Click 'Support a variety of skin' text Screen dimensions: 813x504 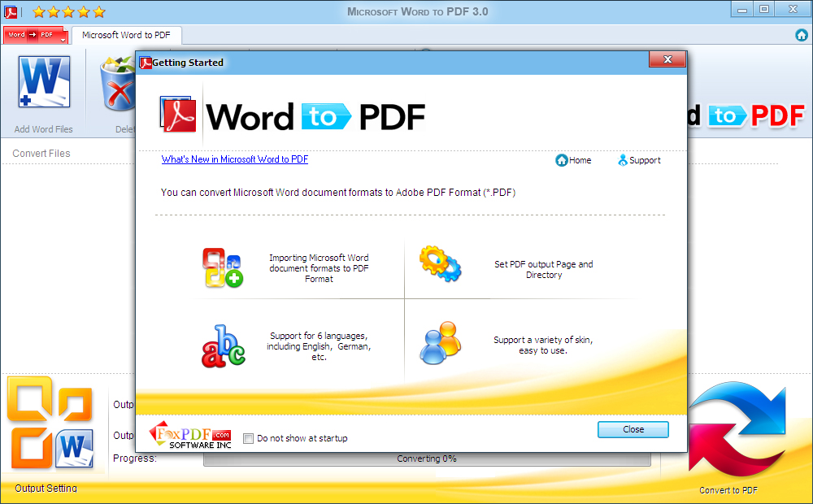pos(543,345)
